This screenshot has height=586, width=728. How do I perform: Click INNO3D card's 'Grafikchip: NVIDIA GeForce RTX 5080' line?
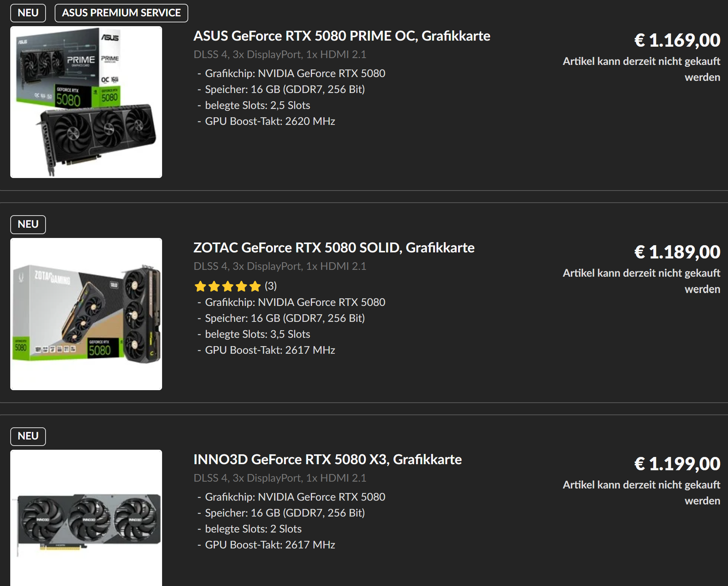click(x=295, y=497)
